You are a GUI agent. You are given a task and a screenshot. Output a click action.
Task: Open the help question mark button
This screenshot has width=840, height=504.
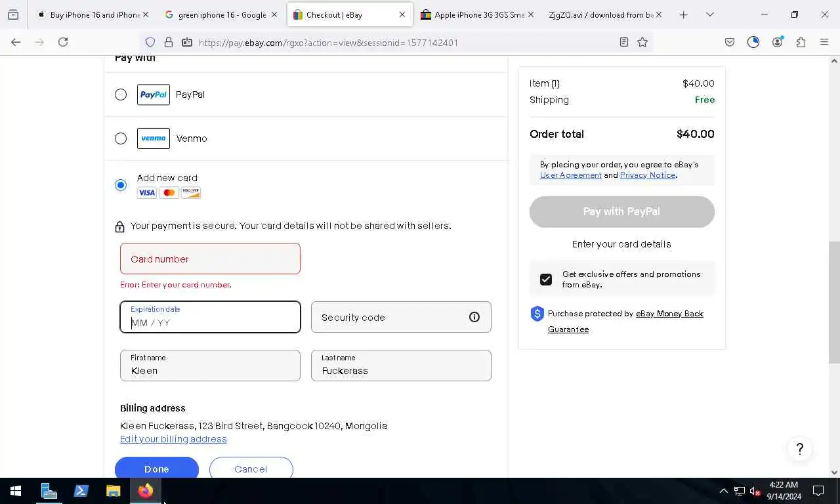800,449
